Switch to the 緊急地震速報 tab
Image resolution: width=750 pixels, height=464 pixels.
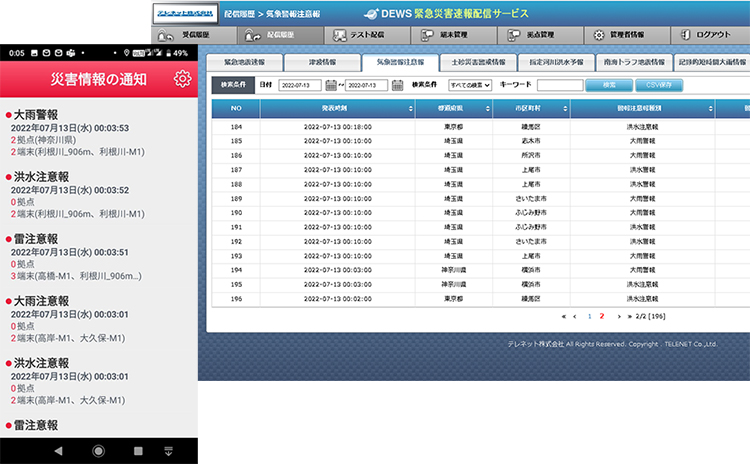244,62
